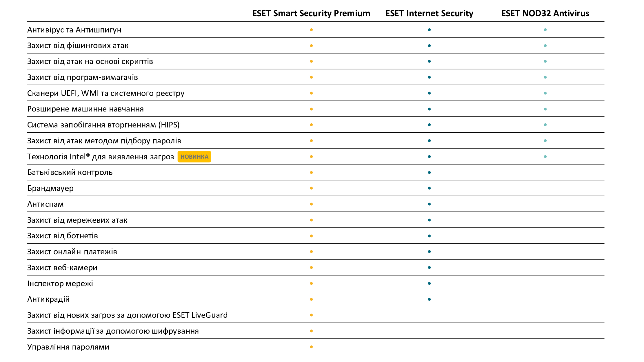Screen dimensions: 644x362
Task: Select the Інспектор мережі feature label
Action: [60, 284]
